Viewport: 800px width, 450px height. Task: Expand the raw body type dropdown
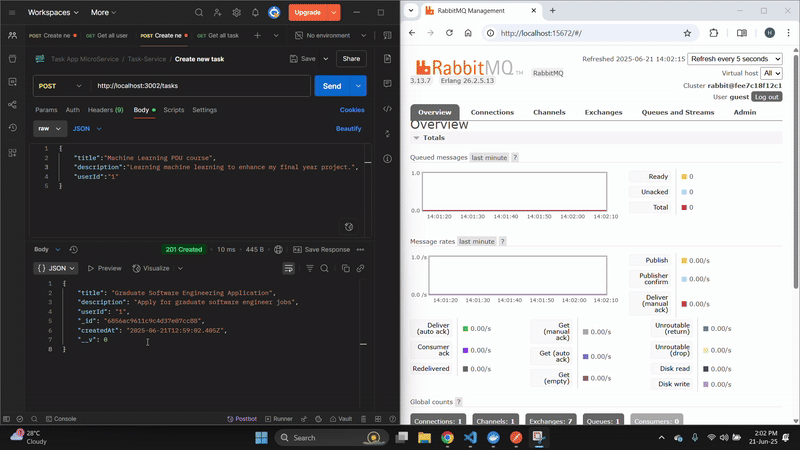[x=49, y=129]
